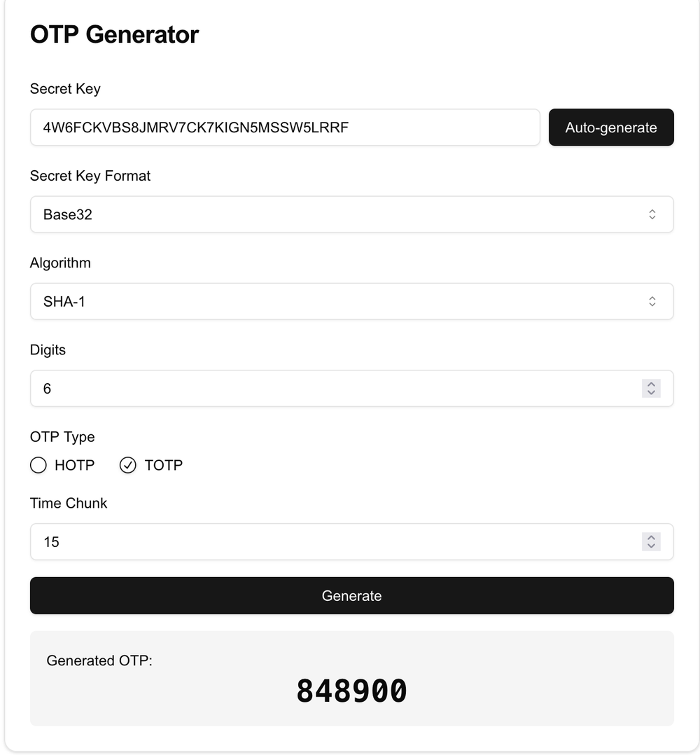Click the Secret Key Format dropdown chevron

point(652,214)
